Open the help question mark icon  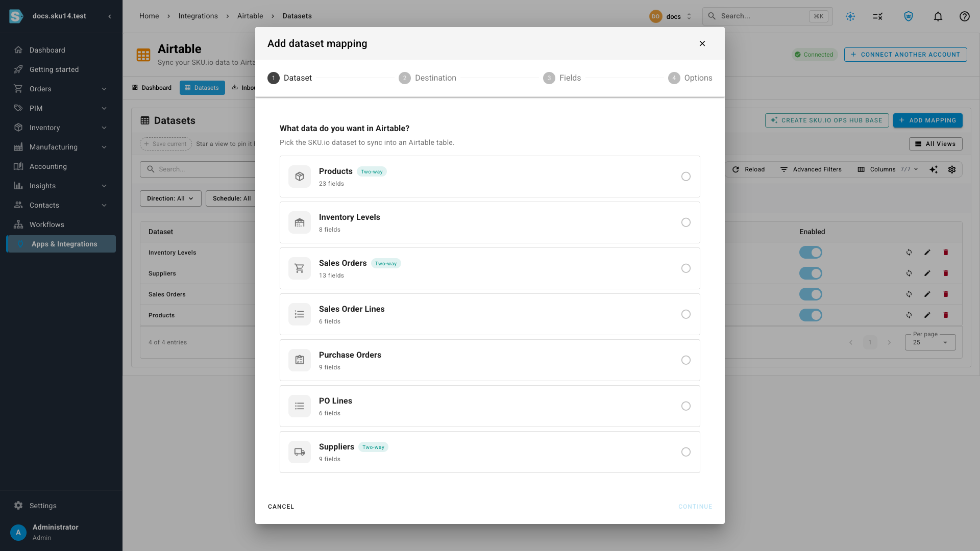click(x=965, y=16)
